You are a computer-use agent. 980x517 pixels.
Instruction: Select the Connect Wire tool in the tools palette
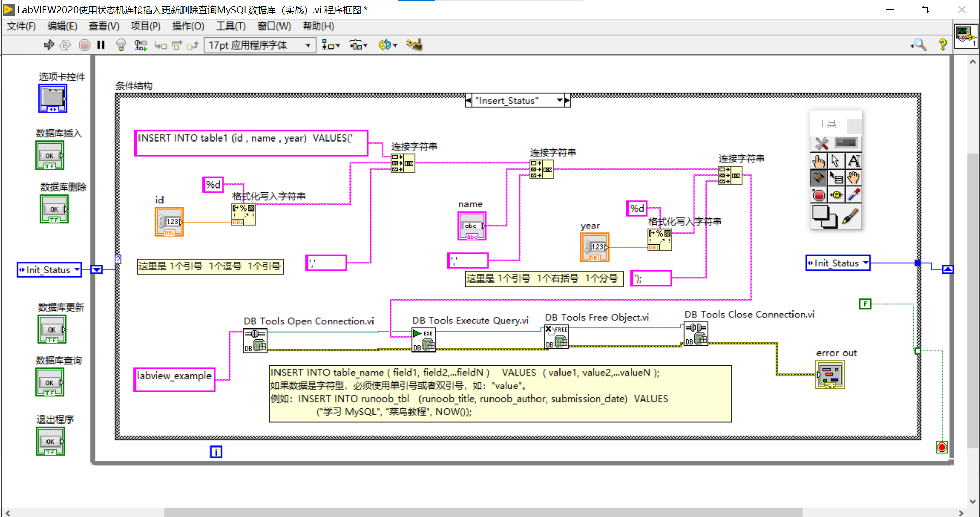(818, 178)
